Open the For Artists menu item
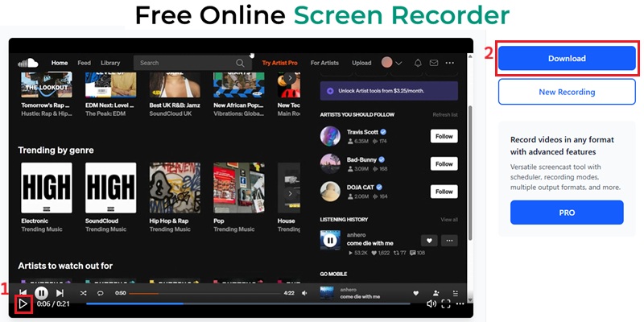This screenshot has width=644, height=322. pyautogui.click(x=324, y=63)
